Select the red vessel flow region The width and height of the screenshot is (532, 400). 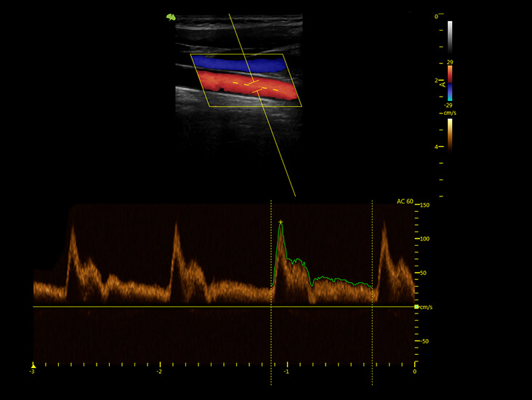click(248, 85)
